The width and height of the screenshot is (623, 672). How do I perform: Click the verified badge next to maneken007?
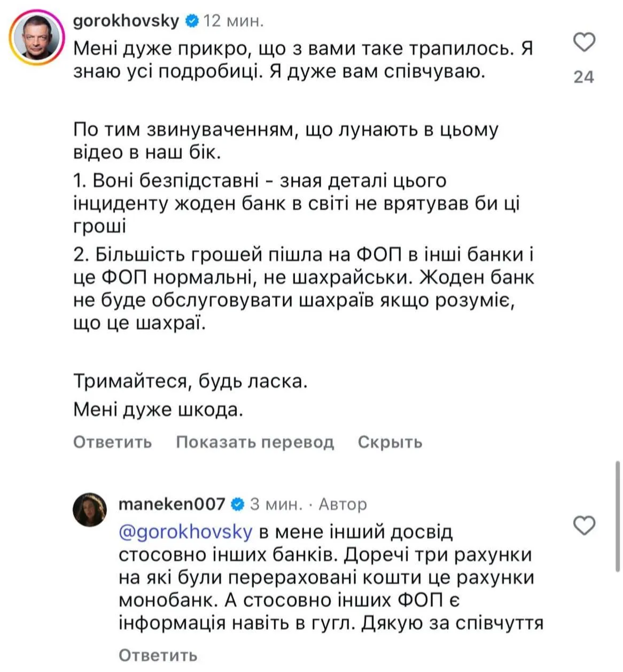[x=237, y=504]
